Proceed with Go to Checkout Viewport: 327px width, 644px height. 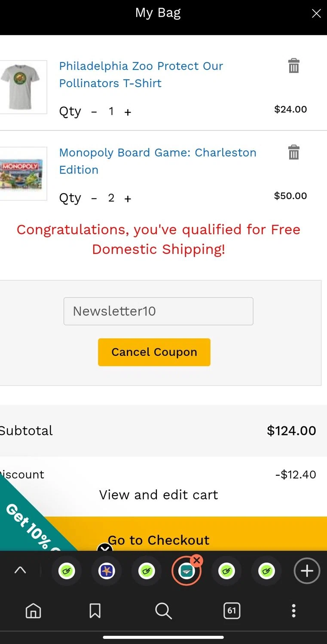click(159, 540)
